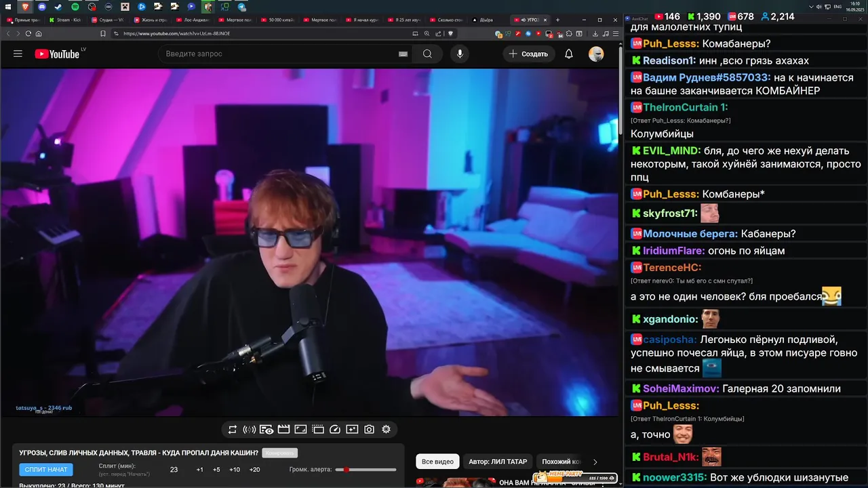Open the YouTube hamburger guide menu
Viewport: 868px width, 488px height.
coord(18,54)
